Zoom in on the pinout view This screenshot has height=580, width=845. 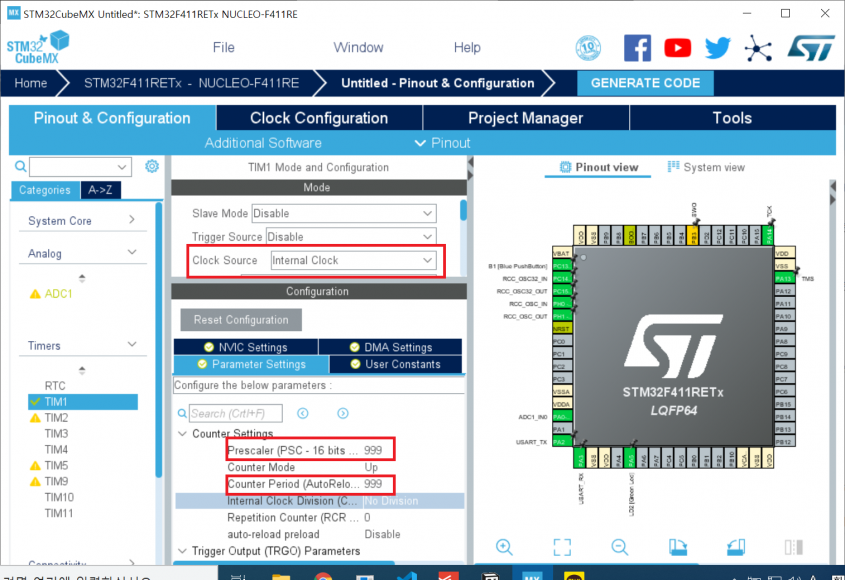click(x=504, y=547)
